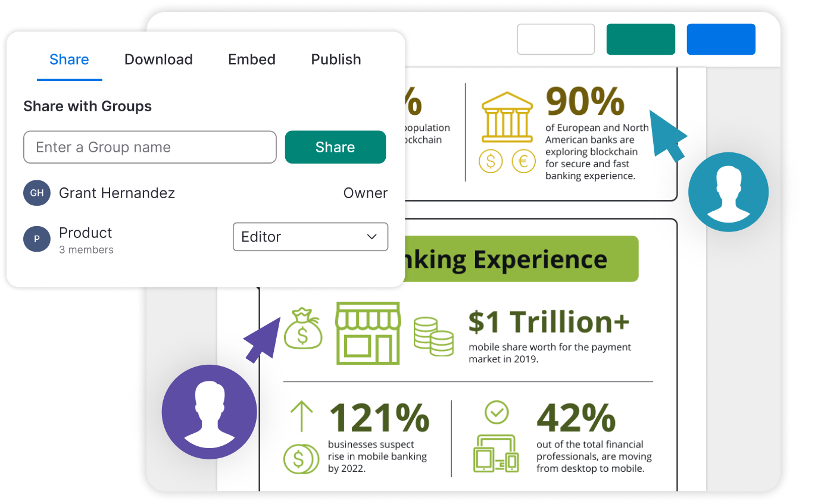
Task: Open the Publish tab
Action: [336, 60]
